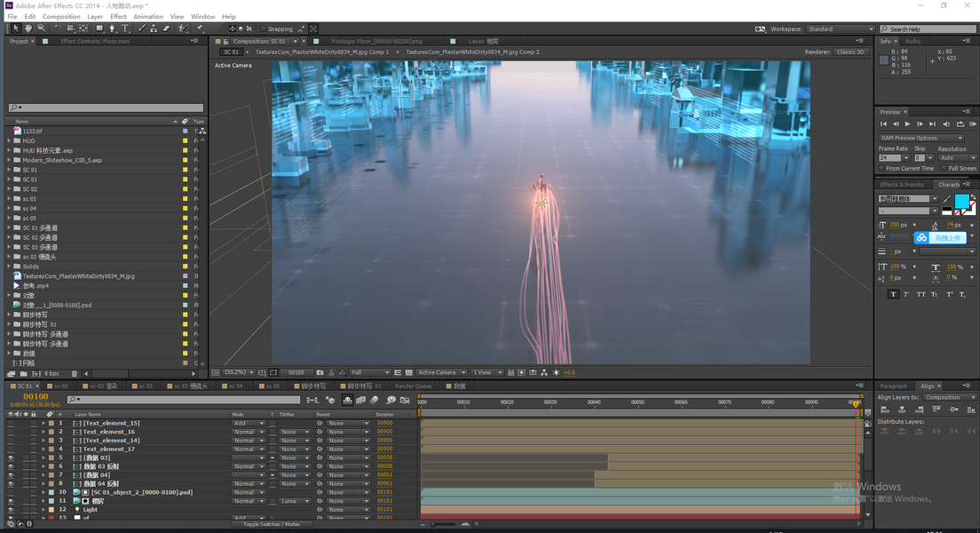This screenshot has height=533, width=980.
Task: Click the Renderer Classic 3D button
Action: (850, 52)
